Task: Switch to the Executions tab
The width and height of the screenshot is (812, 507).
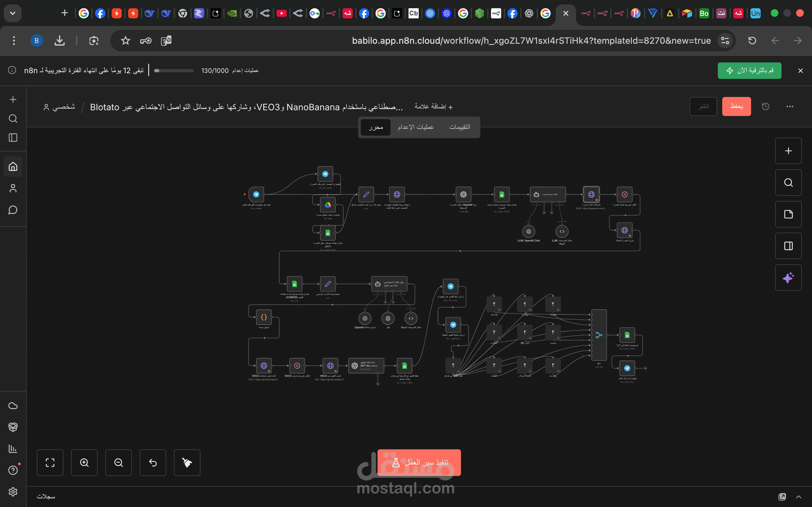Action: (x=416, y=127)
